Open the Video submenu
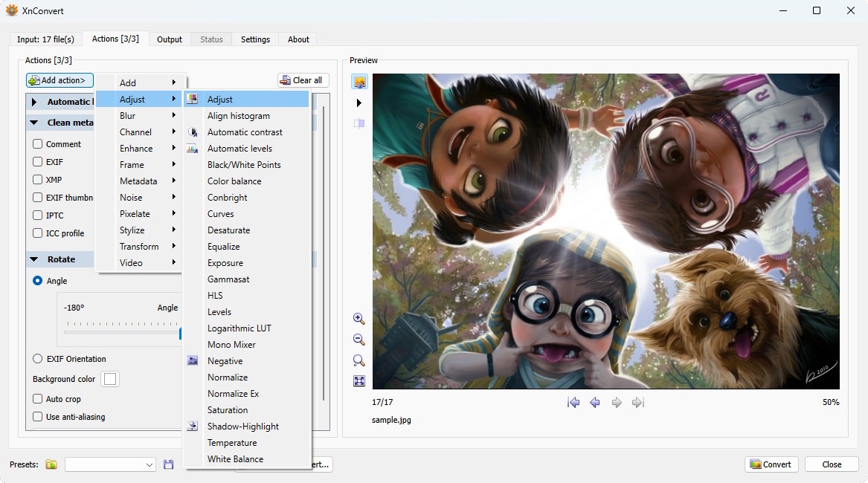 point(141,263)
